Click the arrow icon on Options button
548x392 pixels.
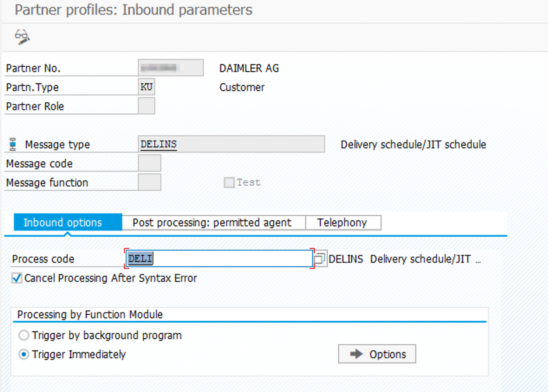(x=356, y=354)
